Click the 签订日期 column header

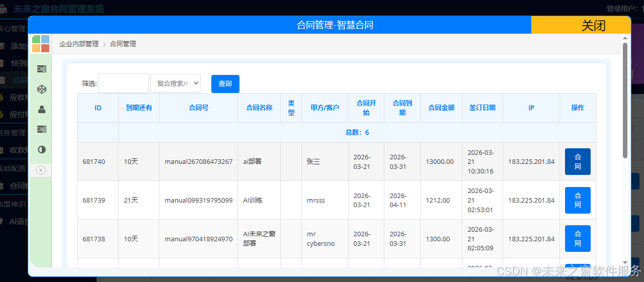pos(482,108)
